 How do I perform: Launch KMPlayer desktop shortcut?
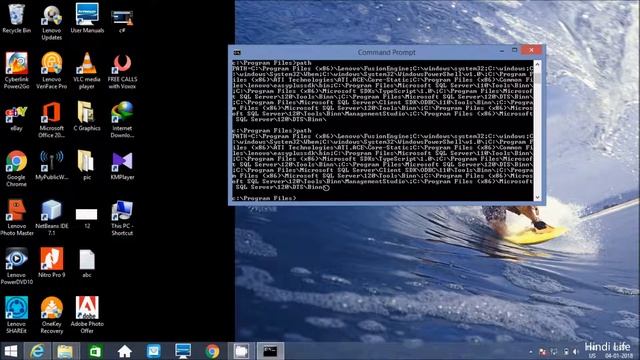click(x=122, y=166)
